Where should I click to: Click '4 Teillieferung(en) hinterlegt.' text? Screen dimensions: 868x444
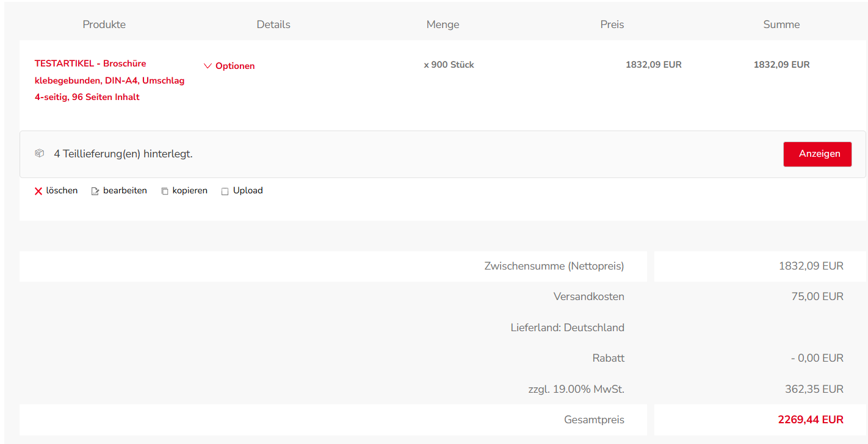point(123,154)
